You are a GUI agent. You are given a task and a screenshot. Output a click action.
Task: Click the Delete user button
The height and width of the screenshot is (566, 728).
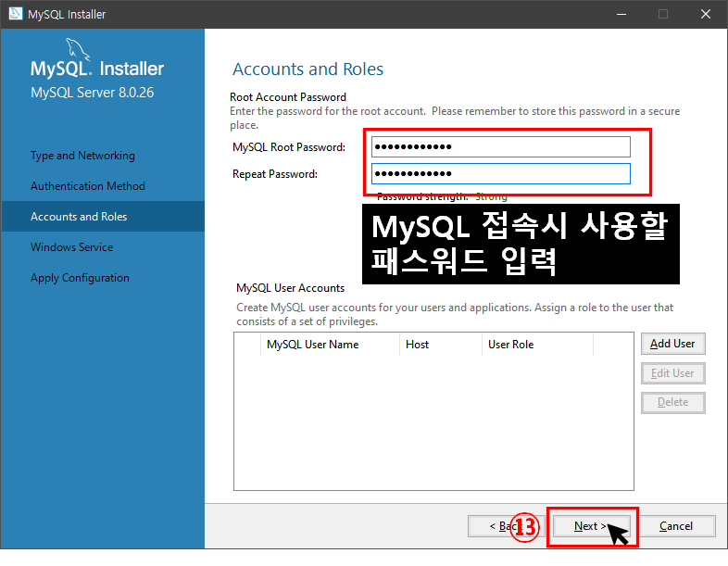pos(672,403)
